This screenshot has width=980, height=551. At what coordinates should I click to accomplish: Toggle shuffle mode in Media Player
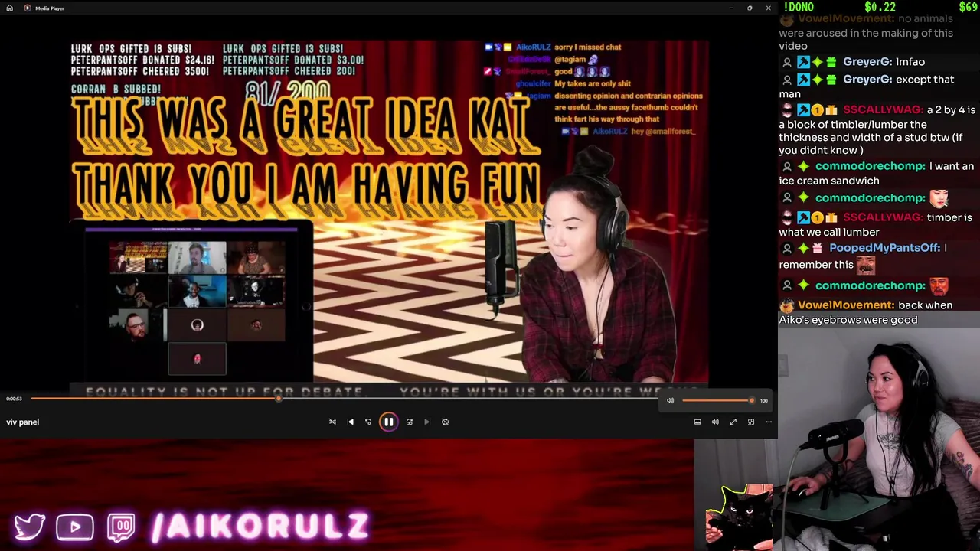point(332,422)
